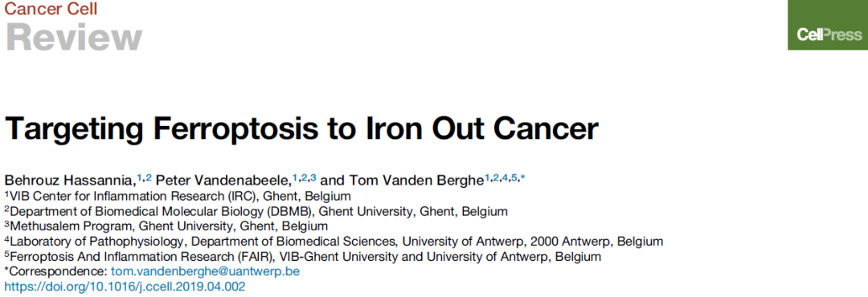This screenshot has width=868, height=297.
Task: Click the Methusalem Program affiliation line
Action: (166, 226)
